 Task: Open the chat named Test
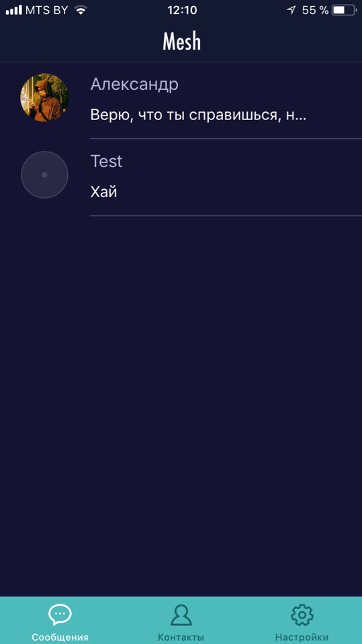point(181,177)
